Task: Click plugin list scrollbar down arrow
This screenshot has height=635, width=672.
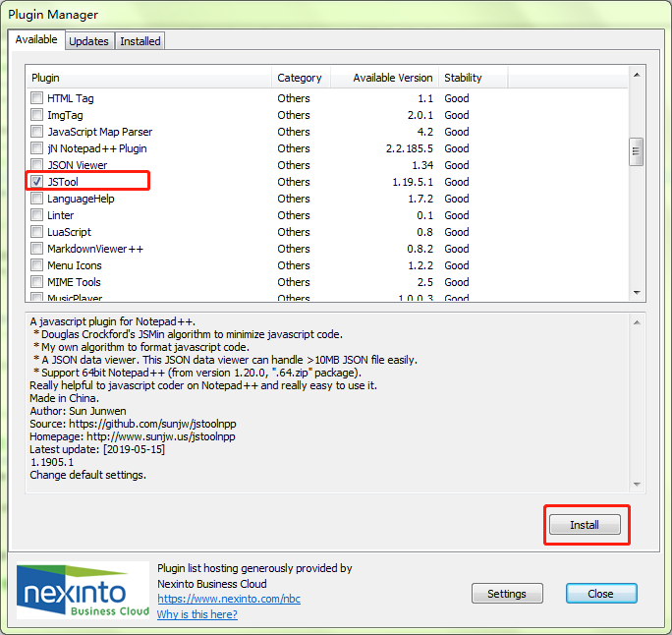Action: [x=637, y=293]
